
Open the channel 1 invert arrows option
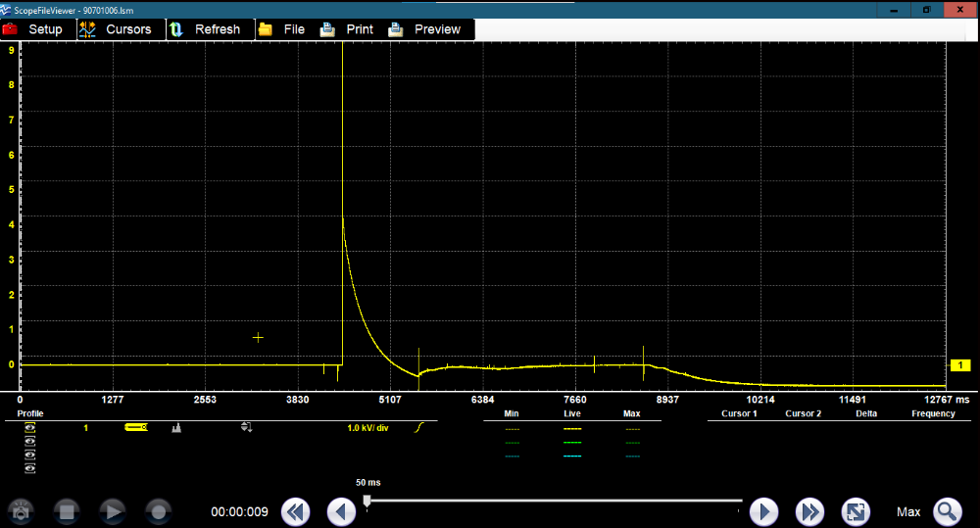[x=246, y=428]
